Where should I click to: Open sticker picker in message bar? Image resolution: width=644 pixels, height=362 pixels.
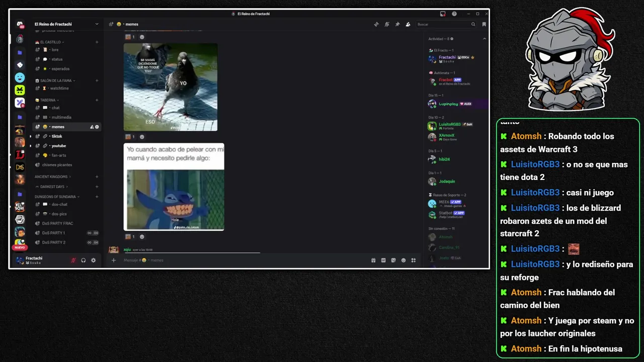point(393,260)
